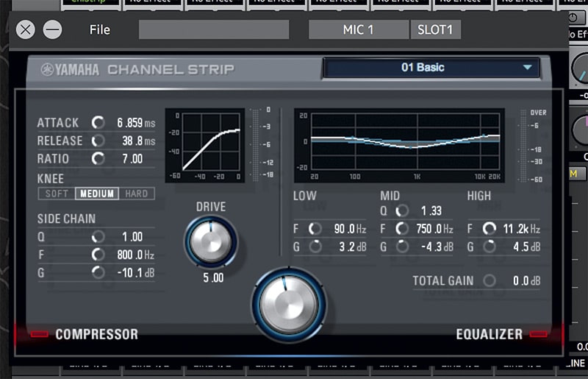Open the File menu
588x379 pixels.
[100, 29]
